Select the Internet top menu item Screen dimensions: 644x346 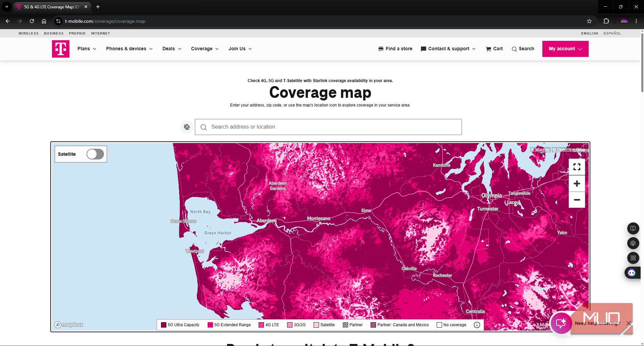tap(101, 33)
